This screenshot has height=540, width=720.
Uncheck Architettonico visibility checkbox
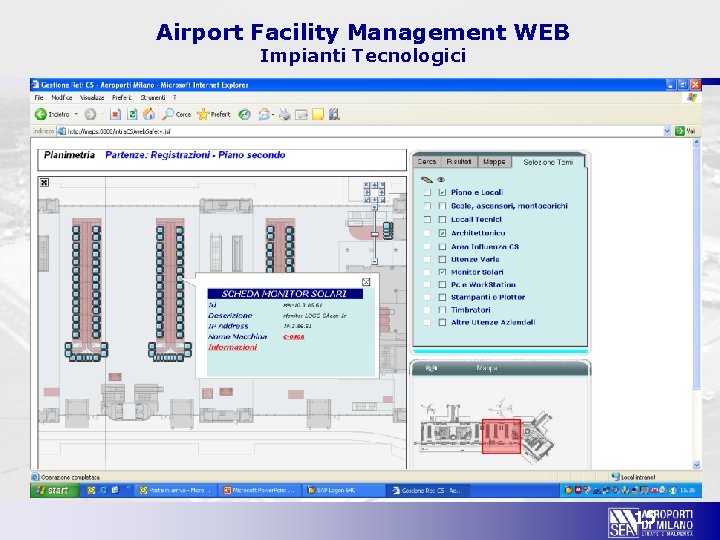pyautogui.click(x=442, y=233)
